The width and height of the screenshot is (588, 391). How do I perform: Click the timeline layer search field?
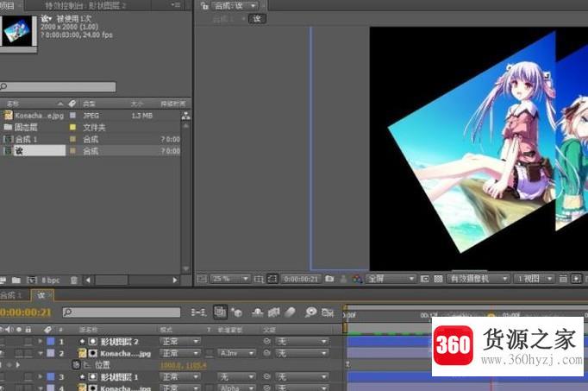(x=122, y=312)
